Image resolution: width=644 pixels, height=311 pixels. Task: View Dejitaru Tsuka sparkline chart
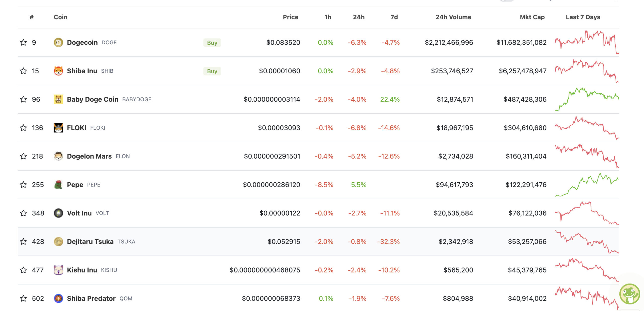click(x=587, y=241)
